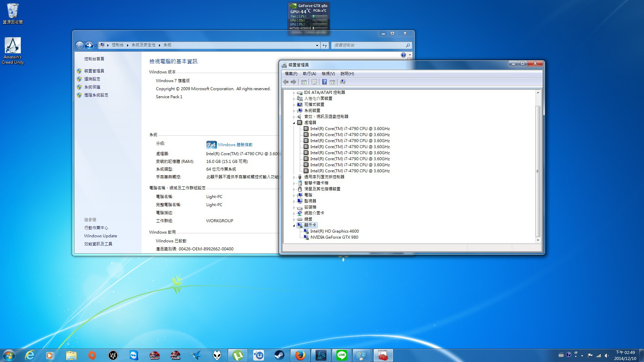Viewport: 644px width, 362px height.
Task: Click help icon in System window
Action: (404, 55)
